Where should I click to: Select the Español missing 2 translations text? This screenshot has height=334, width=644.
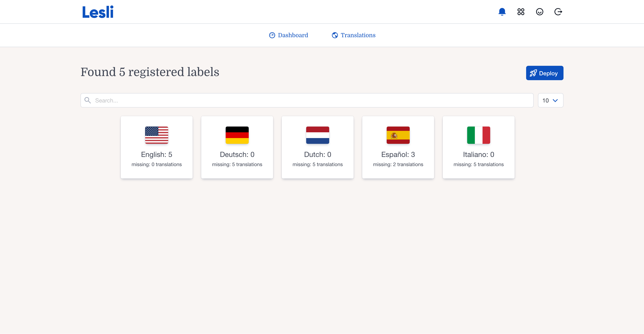click(398, 164)
